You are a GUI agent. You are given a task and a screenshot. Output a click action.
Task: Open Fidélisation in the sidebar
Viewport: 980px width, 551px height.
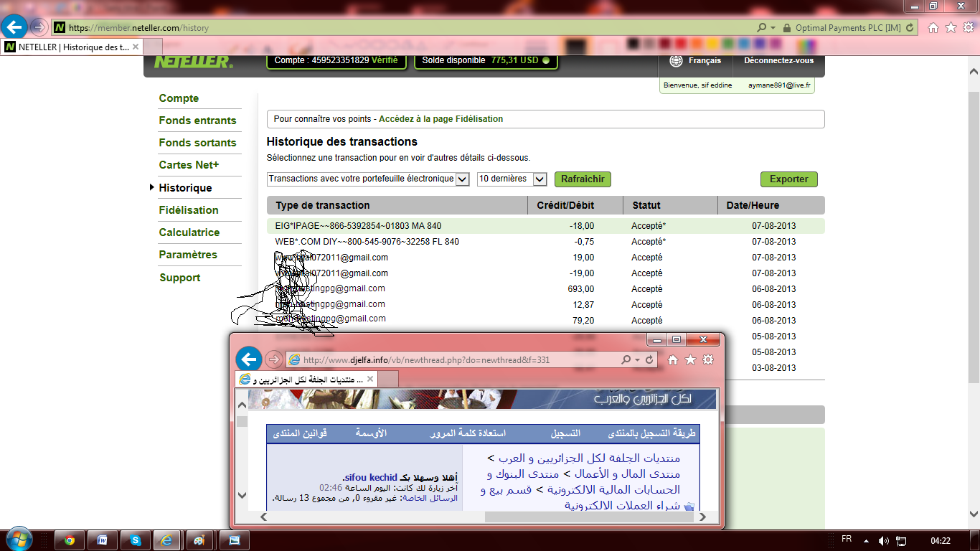tap(189, 210)
